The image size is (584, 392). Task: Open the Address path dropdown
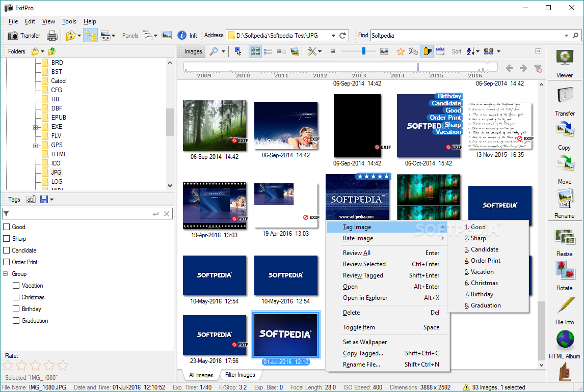tap(333, 36)
